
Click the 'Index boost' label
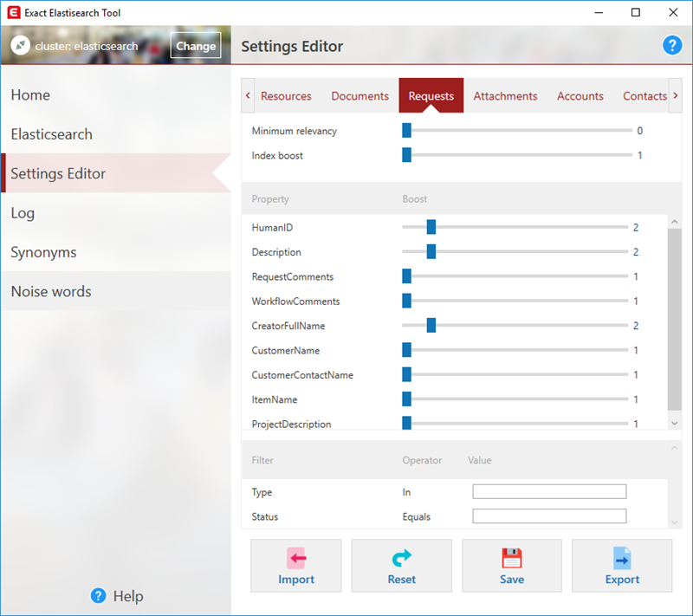coord(277,156)
